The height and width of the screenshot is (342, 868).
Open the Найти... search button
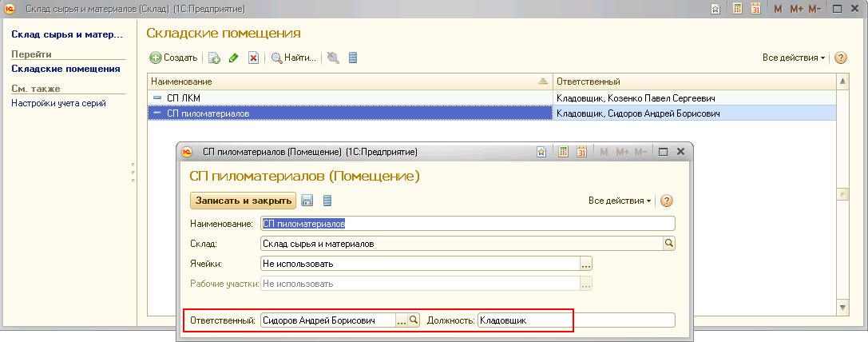pos(293,58)
